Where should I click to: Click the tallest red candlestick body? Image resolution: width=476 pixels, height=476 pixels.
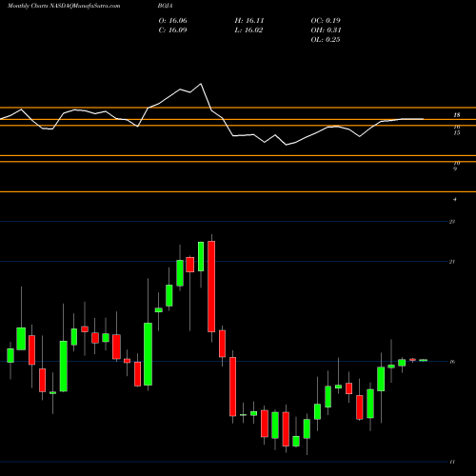click(x=211, y=287)
